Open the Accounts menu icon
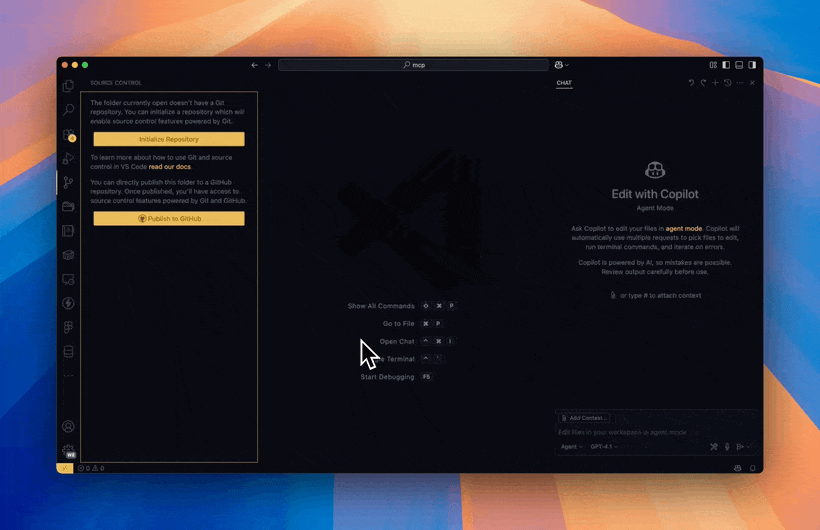The width and height of the screenshot is (820, 530). pos(68,426)
